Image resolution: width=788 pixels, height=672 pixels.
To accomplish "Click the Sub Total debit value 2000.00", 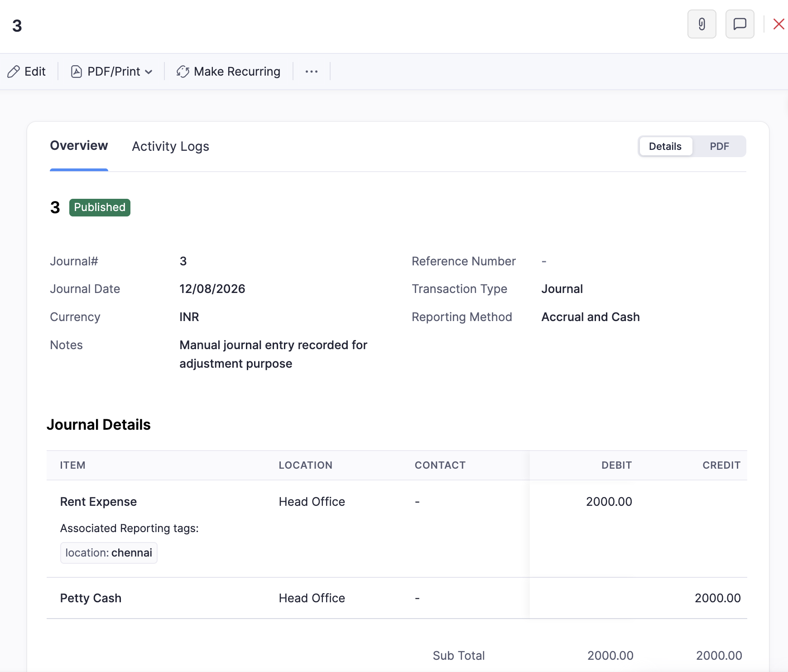I will point(610,656).
